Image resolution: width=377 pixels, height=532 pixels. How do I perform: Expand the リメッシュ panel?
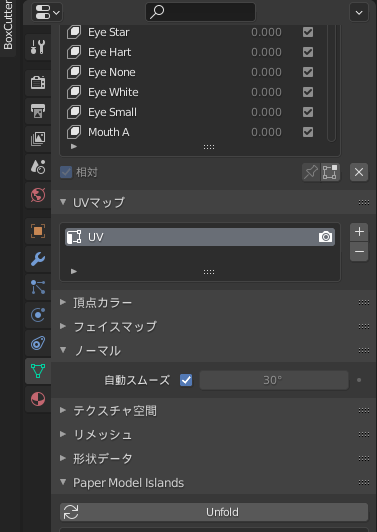[x=63, y=434]
